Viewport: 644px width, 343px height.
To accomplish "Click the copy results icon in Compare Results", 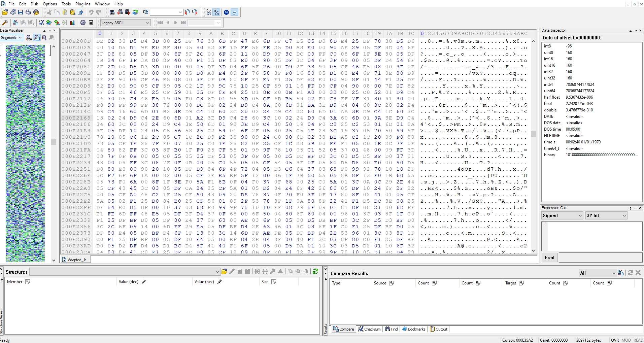I will click(621, 273).
